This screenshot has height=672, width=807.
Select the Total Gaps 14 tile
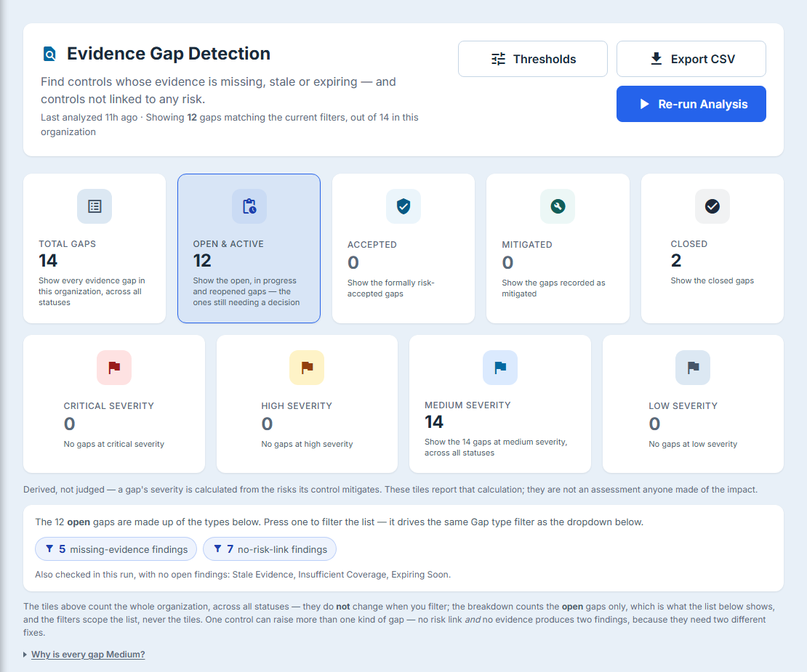[x=95, y=248]
